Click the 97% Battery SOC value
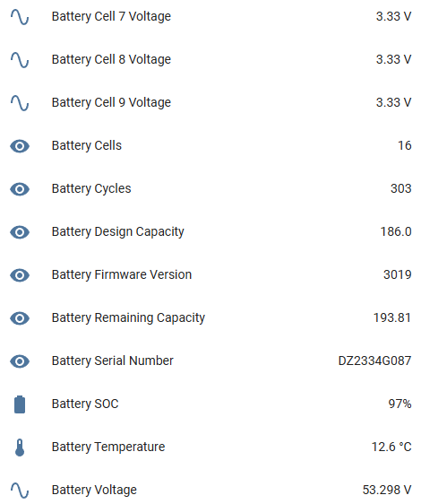The height and width of the screenshot is (504, 421). pos(400,404)
